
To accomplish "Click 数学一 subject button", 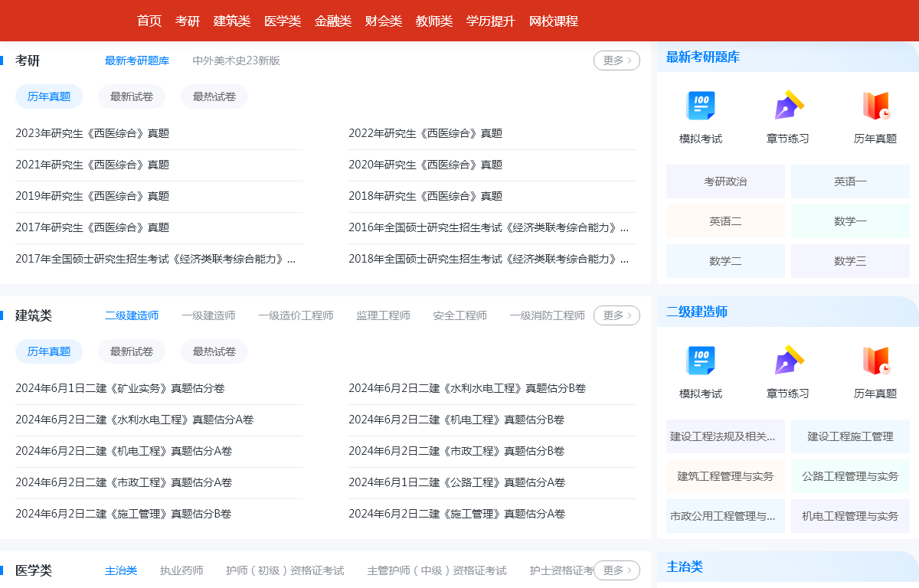I will [x=850, y=221].
